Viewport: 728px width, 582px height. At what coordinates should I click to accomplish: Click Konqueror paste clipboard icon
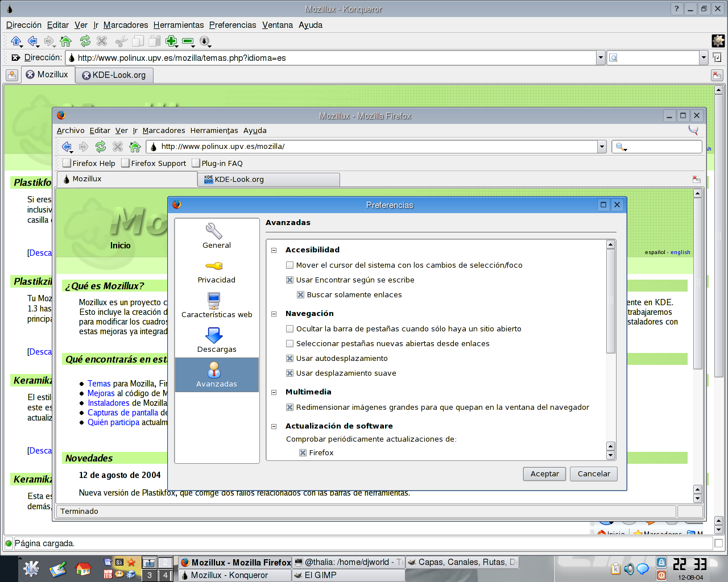coord(154,41)
